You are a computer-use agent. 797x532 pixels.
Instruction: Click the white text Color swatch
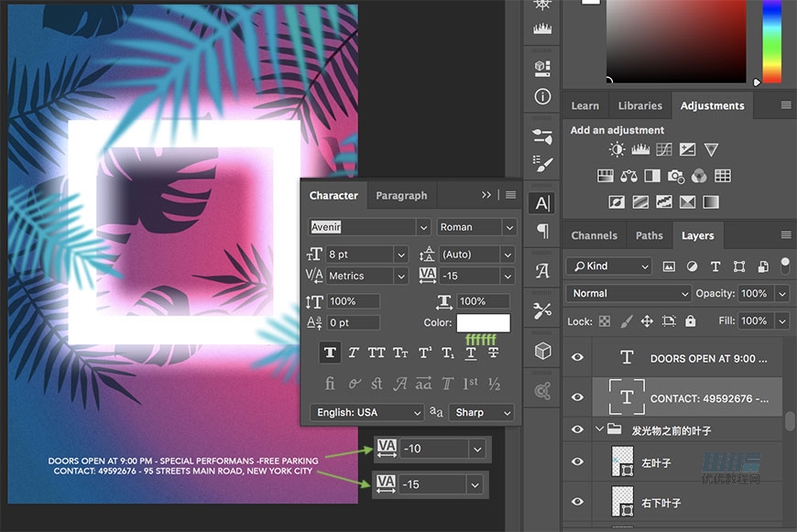pyautogui.click(x=483, y=323)
